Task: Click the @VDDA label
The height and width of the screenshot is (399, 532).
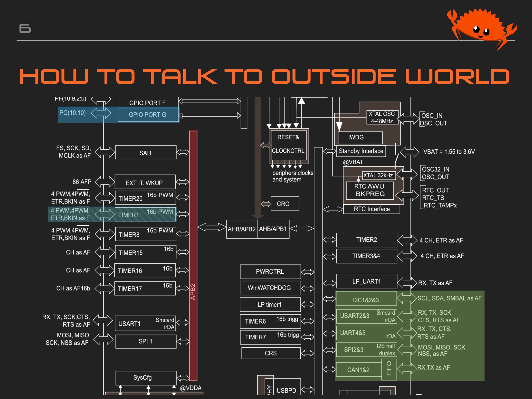Action: pos(191,388)
